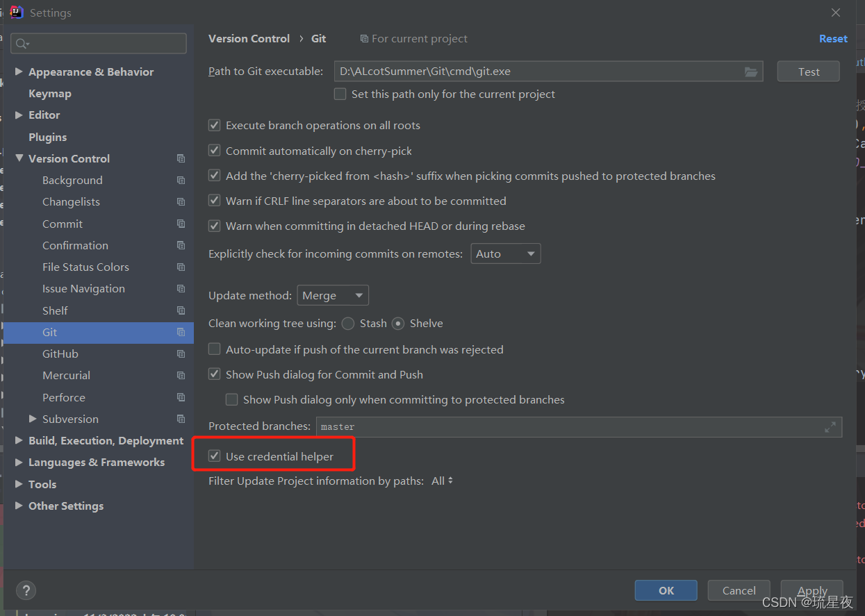
Task: Enable Auto-update if push was rejected
Action: pos(214,349)
